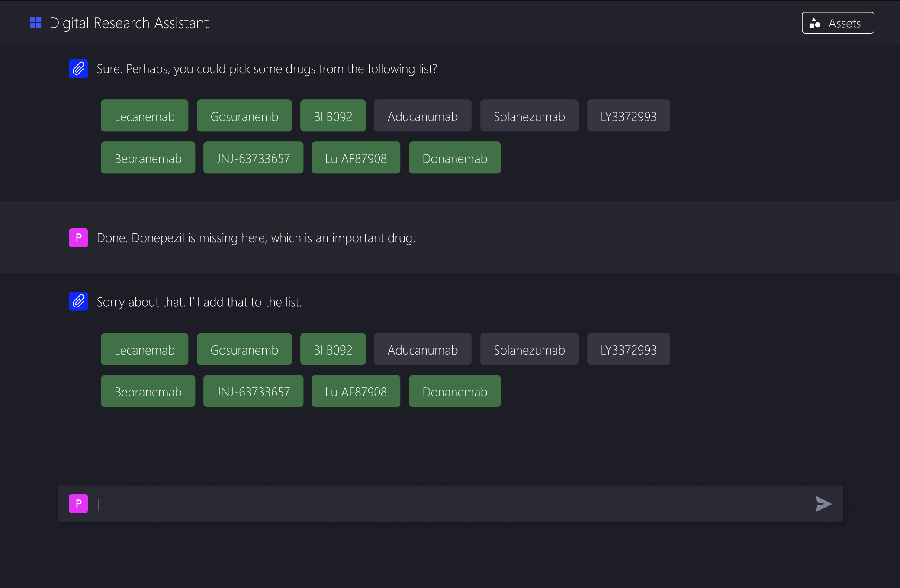This screenshot has width=900, height=588.
Task: Select Lu AF87908 in the second drug list
Action: pos(356,391)
